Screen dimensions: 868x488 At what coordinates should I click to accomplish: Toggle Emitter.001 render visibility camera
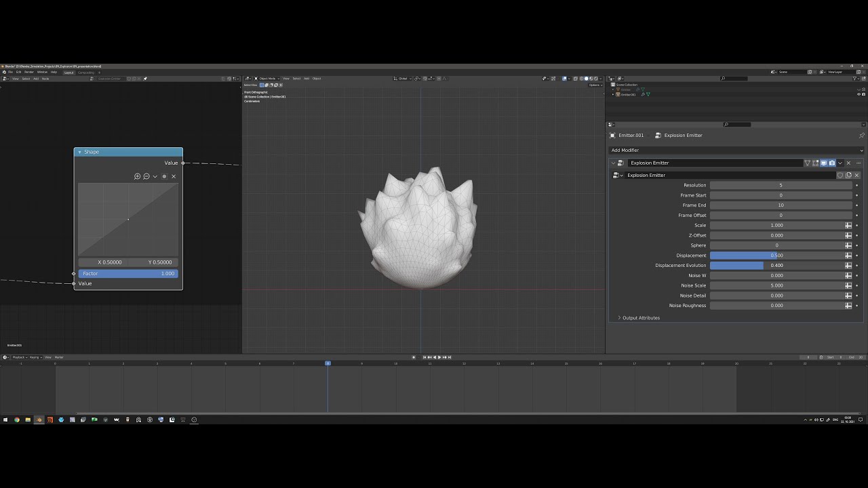863,94
